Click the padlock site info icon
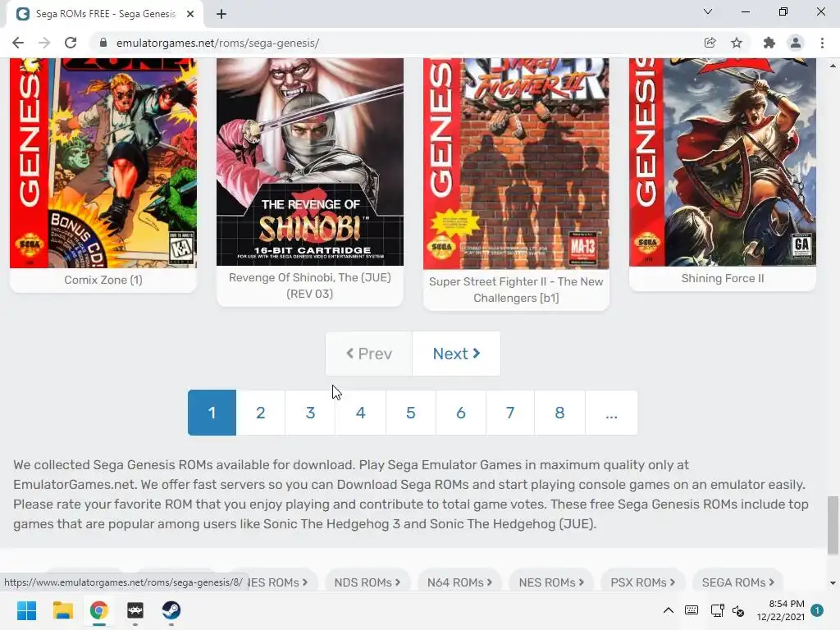This screenshot has width=840, height=630. point(103,43)
